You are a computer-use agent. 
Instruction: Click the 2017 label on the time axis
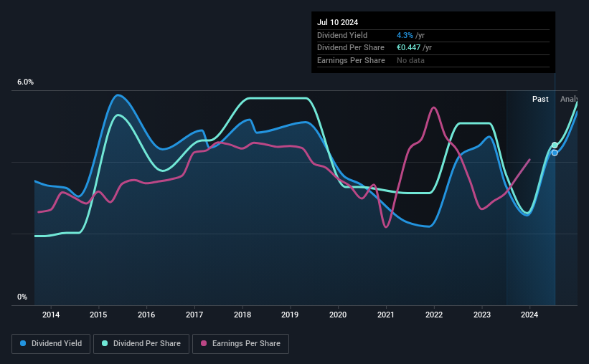[x=194, y=315]
